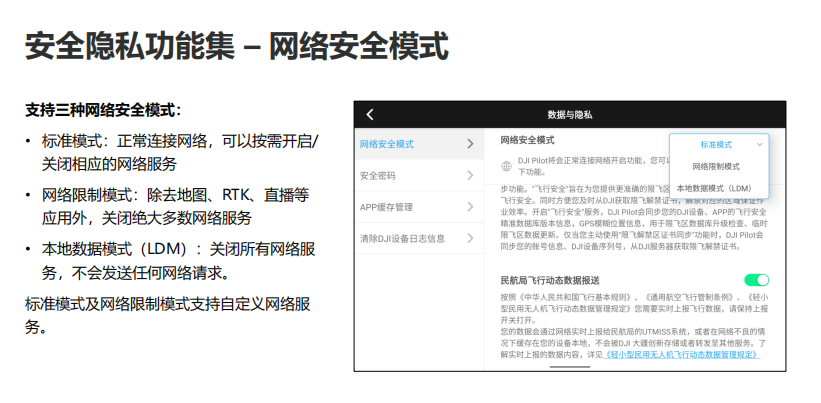This screenshot has height=403, width=821.
Task: Open the 轻小型民用无人机飞行动态数据管理规定 link
Action: point(681,355)
